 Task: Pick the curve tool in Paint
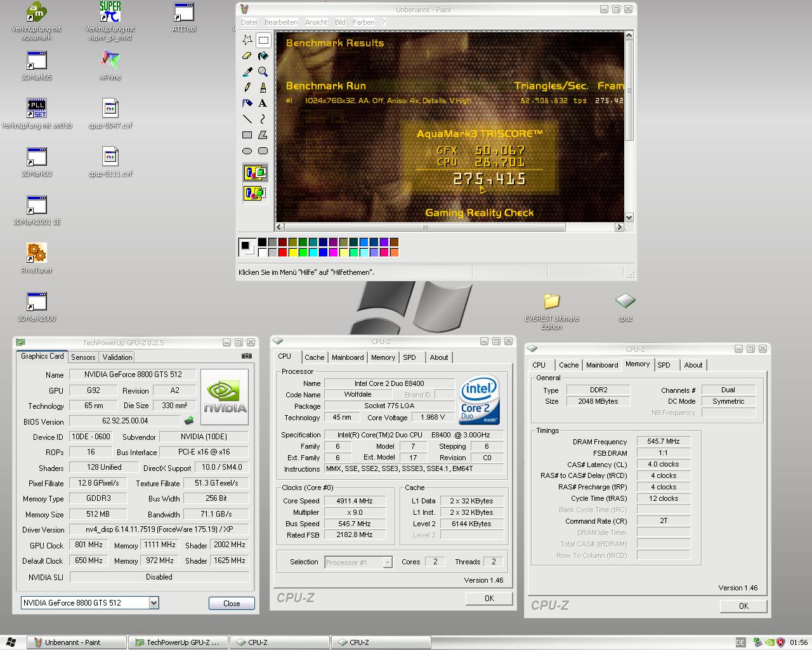263,119
